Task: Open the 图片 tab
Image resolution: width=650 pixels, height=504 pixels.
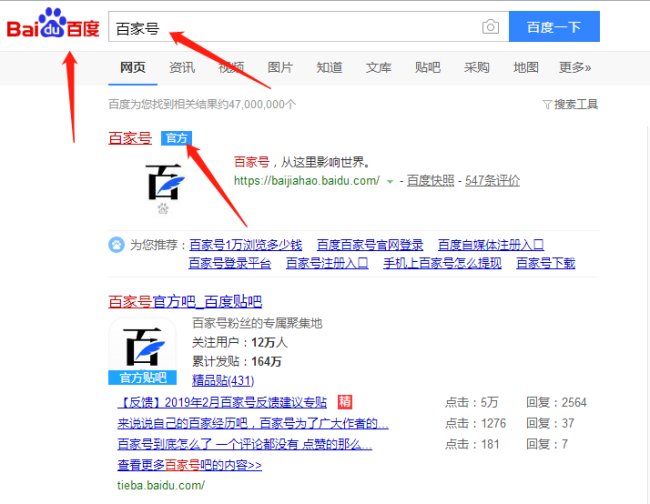Action: pyautogui.click(x=280, y=67)
